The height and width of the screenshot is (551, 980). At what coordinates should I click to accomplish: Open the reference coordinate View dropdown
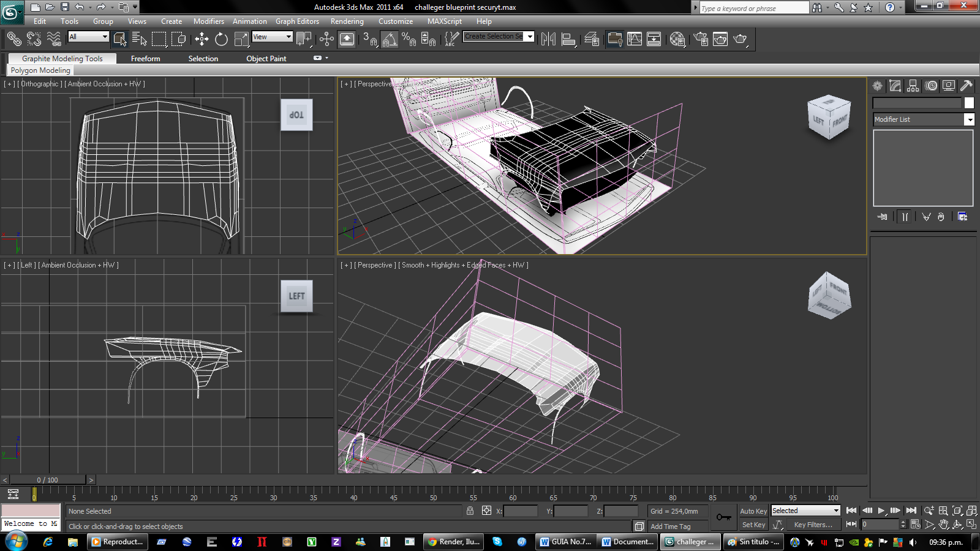[x=272, y=37]
